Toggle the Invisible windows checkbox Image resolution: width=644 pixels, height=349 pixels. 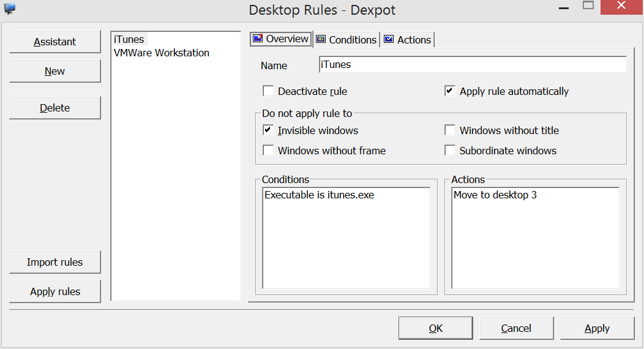268,130
